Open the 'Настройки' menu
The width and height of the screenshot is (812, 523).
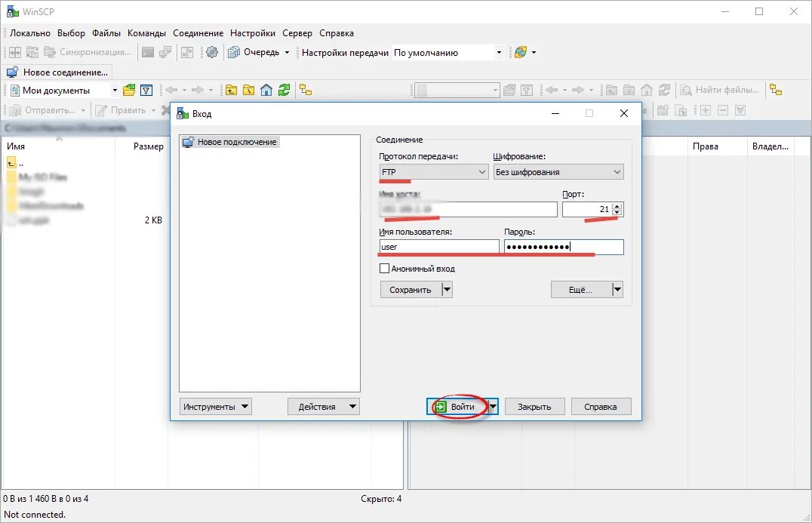point(253,33)
